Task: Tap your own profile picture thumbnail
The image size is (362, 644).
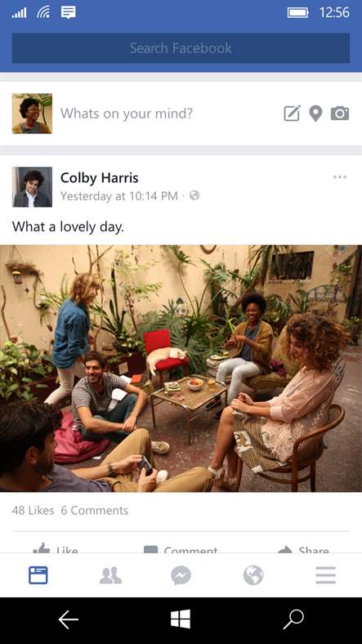Action: (32, 114)
